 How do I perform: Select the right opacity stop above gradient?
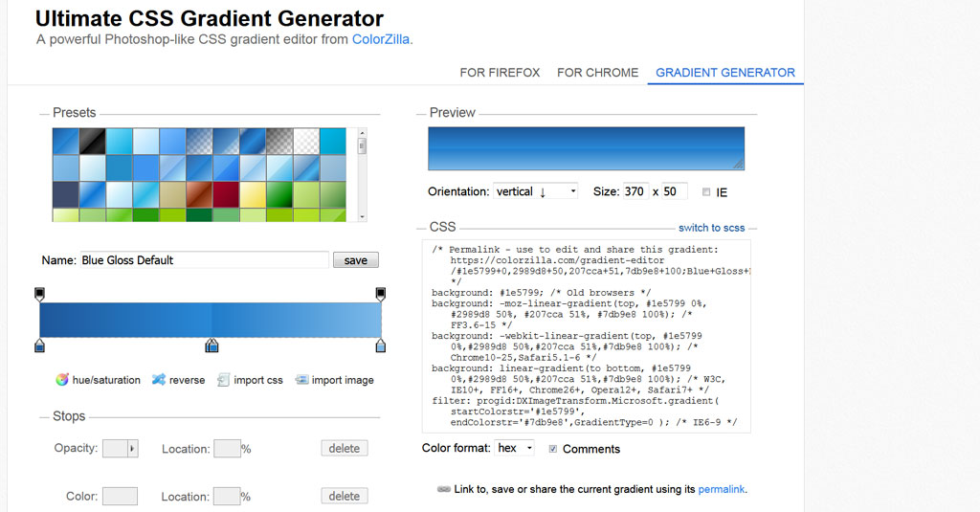tap(380, 293)
